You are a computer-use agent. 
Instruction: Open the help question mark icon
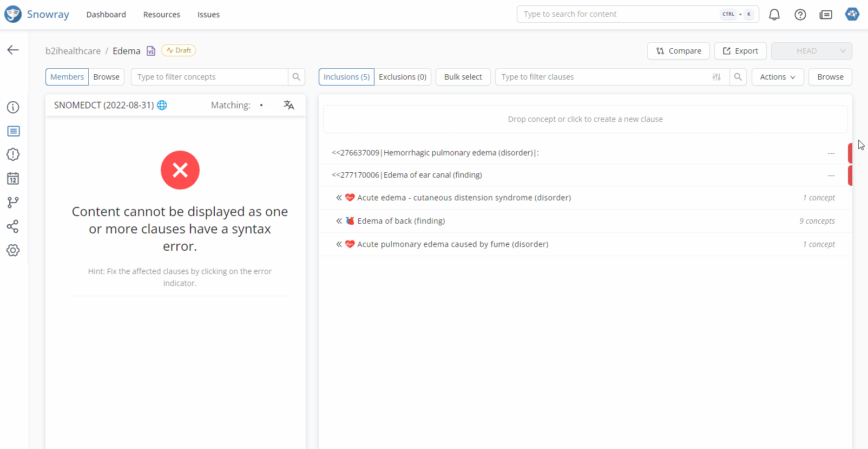coord(800,15)
